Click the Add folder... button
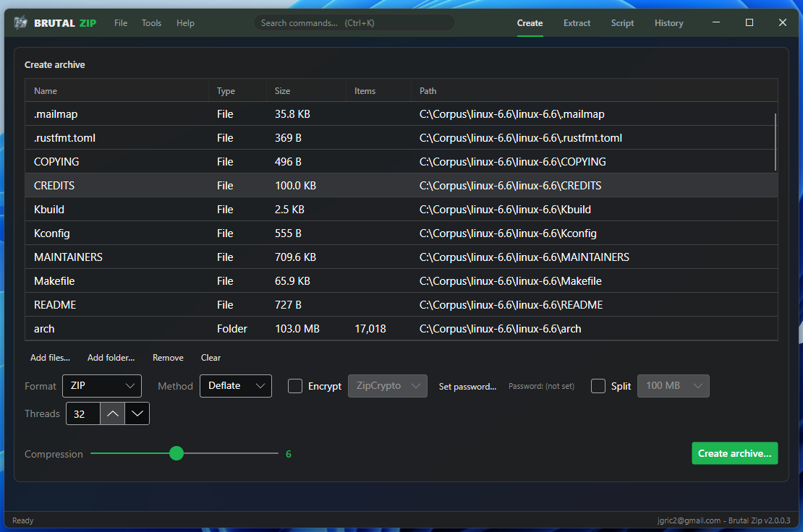803x532 pixels. pyautogui.click(x=111, y=358)
